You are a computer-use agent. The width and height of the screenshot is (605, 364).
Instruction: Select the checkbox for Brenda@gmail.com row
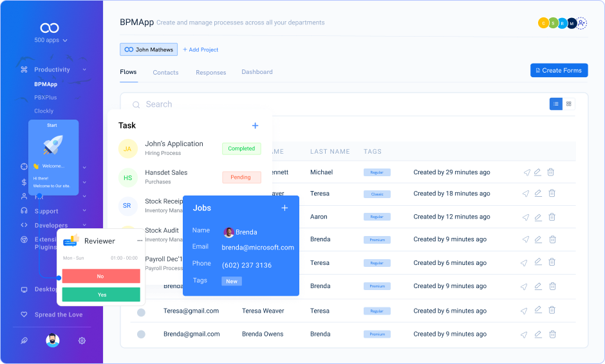141,334
